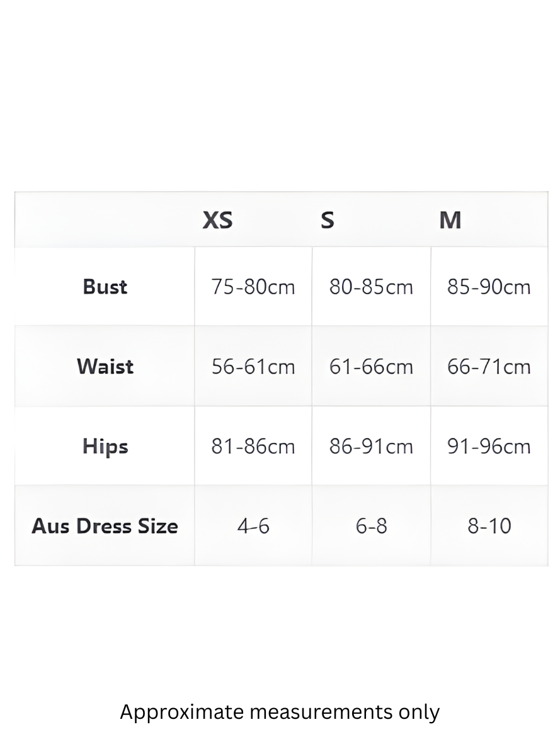Click the 8-10 dress size cell

point(489,526)
